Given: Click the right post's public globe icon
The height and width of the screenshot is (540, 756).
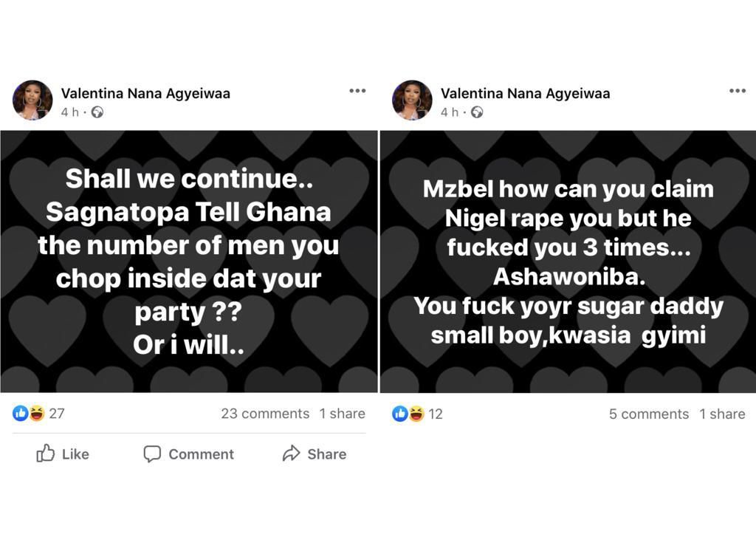Looking at the screenshot, I should click(477, 112).
